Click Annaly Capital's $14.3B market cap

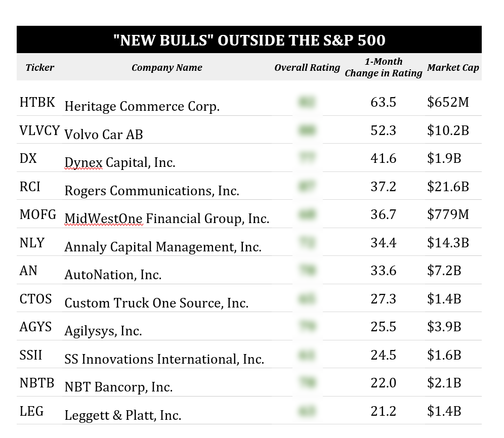(x=448, y=243)
